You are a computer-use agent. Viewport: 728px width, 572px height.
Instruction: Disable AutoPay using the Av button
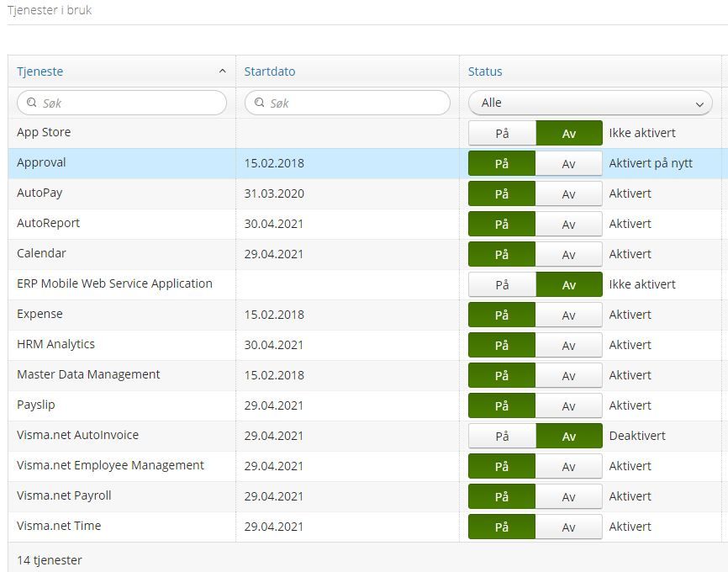click(x=569, y=193)
